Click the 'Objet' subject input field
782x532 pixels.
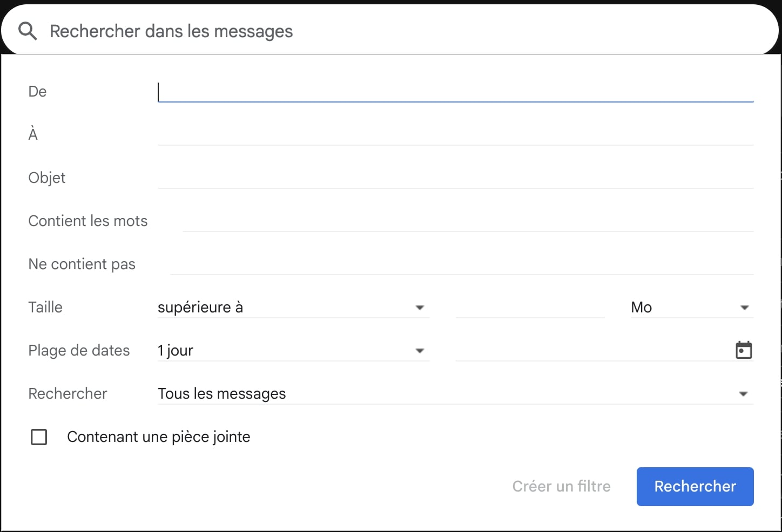(x=455, y=178)
